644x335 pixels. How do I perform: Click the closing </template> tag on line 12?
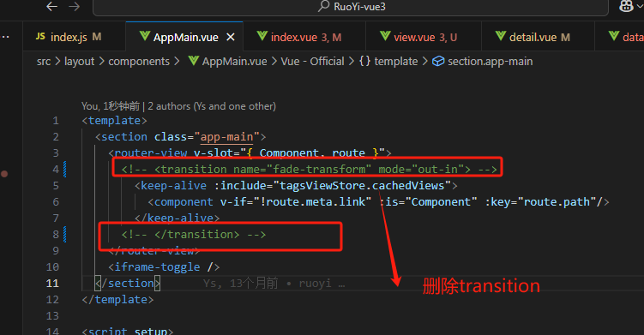117,300
